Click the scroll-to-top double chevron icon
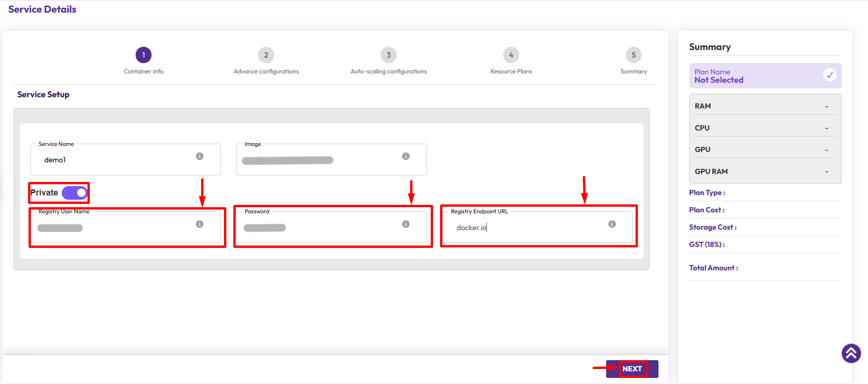 click(851, 353)
